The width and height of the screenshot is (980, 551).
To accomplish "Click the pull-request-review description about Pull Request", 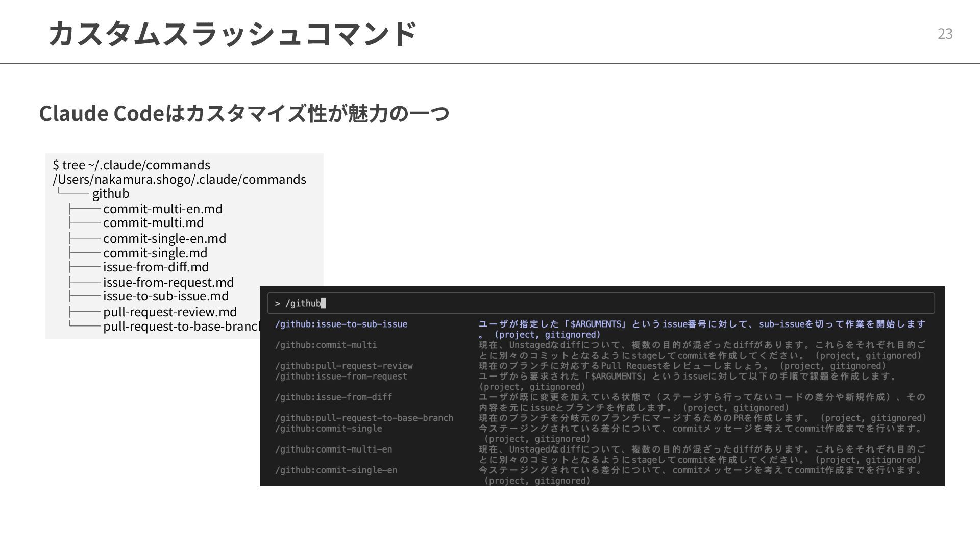I will pyautogui.click(x=682, y=366).
